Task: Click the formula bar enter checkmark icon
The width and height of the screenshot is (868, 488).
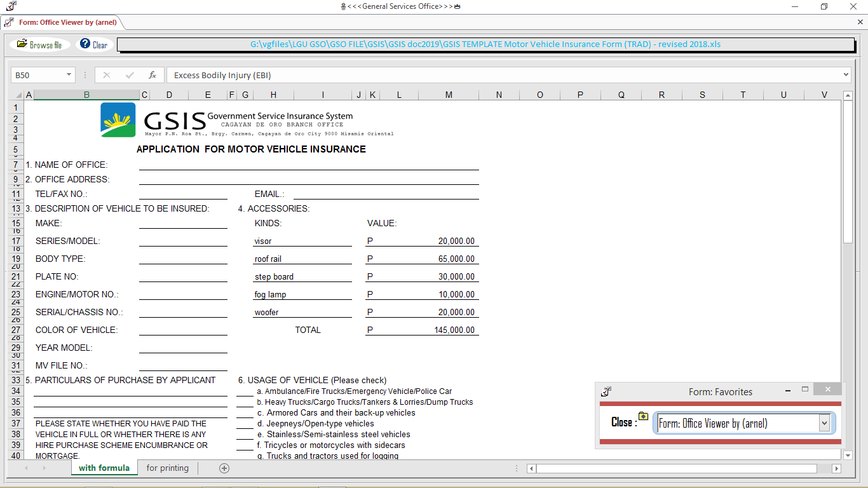Action: click(x=130, y=75)
